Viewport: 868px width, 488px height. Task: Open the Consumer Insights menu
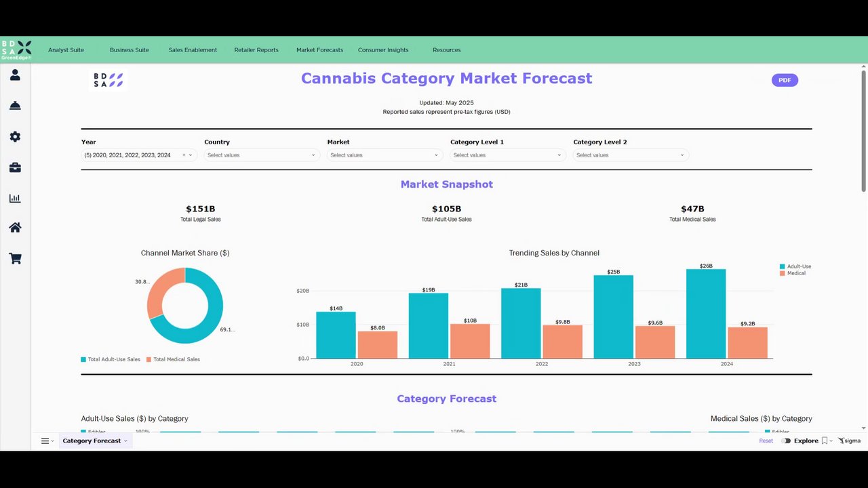(383, 50)
